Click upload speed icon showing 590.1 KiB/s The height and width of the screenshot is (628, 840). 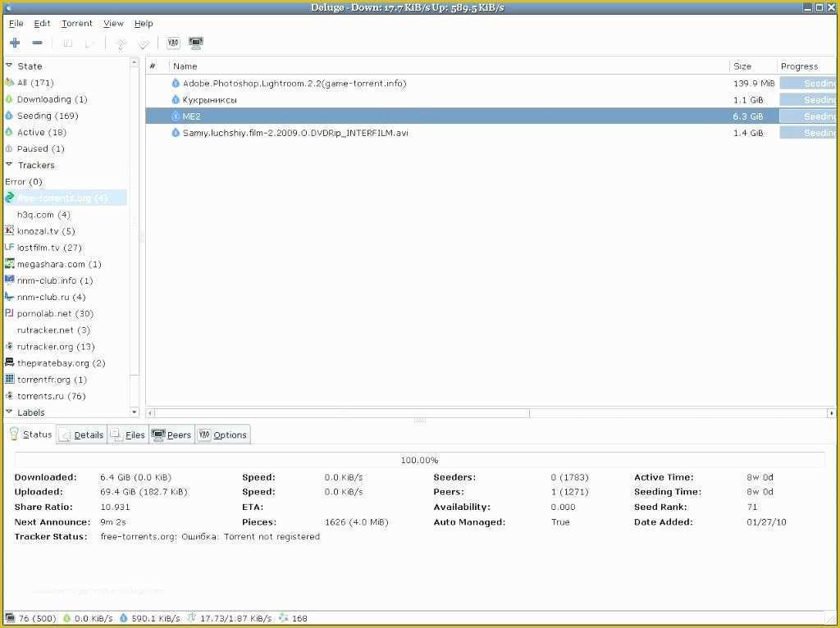tap(124, 618)
